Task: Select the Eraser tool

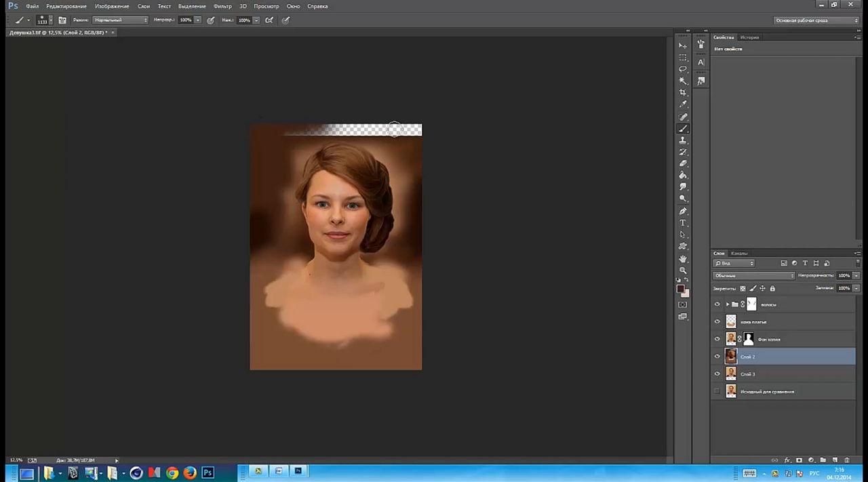Action: click(683, 163)
